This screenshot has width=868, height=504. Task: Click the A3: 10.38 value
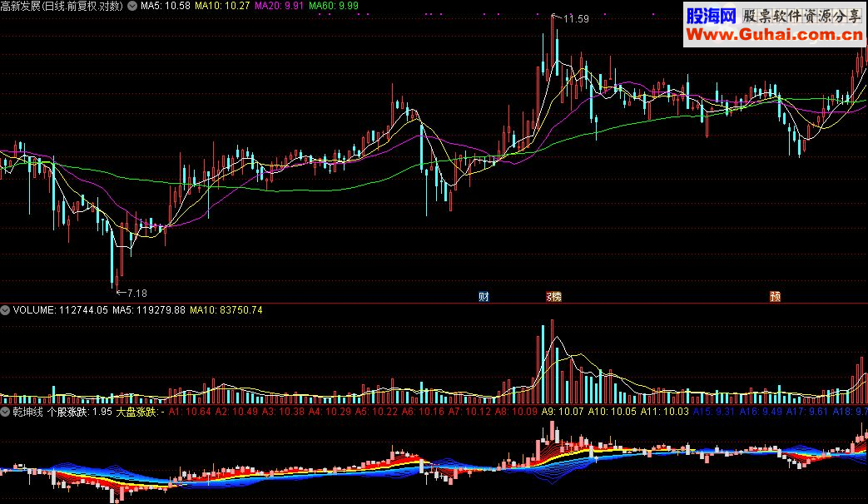(283, 413)
